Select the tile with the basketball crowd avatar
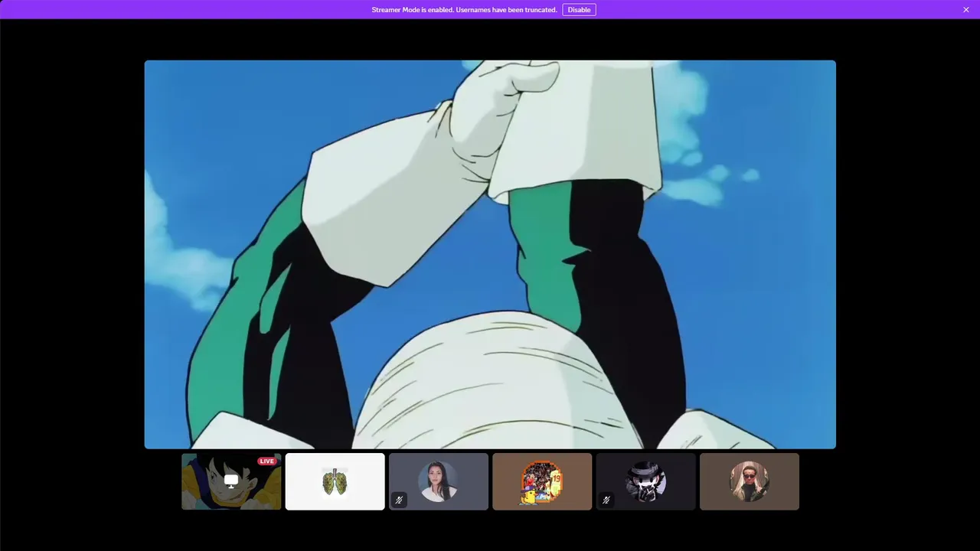The height and width of the screenshot is (551, 980). coord(542,481)
